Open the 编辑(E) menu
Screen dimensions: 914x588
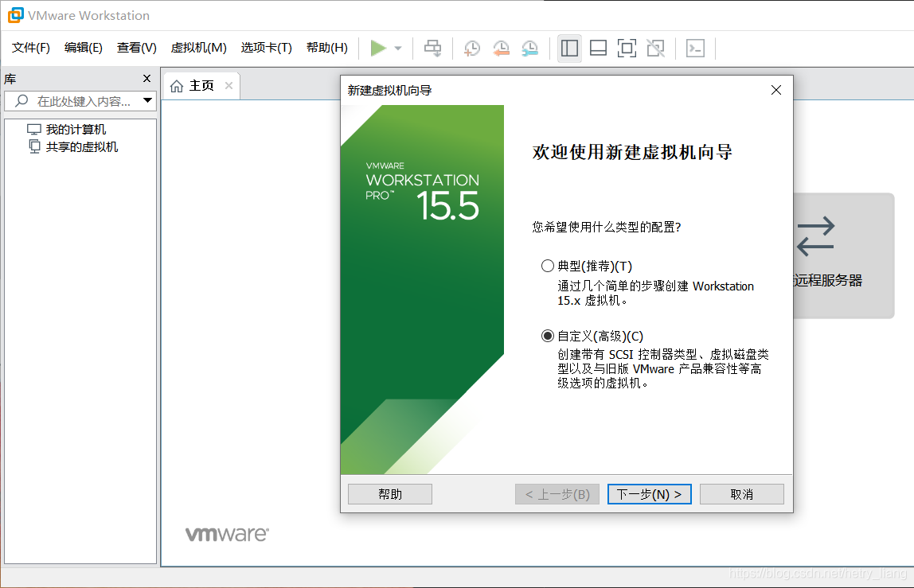pyautogui.click(x=84, y=48)
